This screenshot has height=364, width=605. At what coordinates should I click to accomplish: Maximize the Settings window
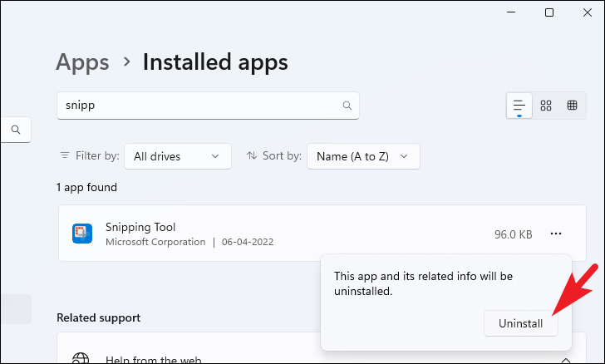[x=549, y=12]
